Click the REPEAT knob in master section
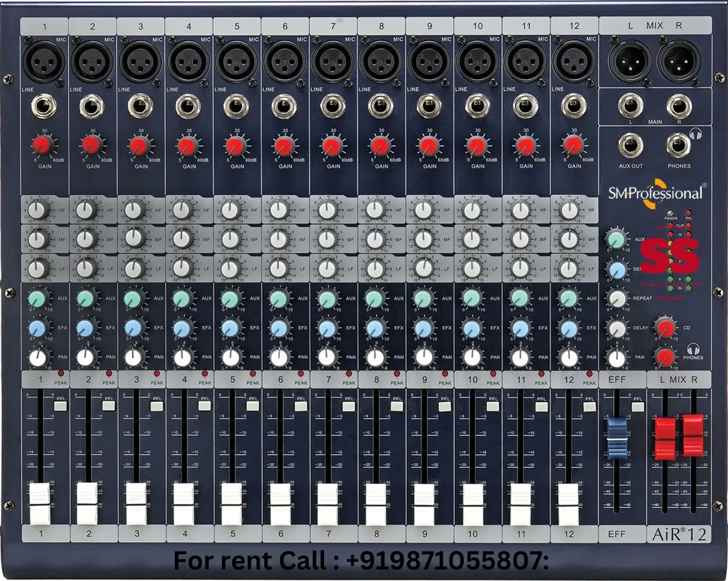The height and width of the screenshot is (581, 728). [616, 297]
